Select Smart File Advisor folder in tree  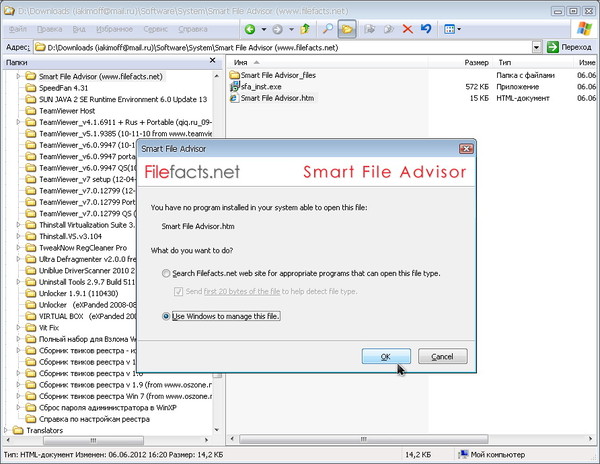click(x=101, y=77)
